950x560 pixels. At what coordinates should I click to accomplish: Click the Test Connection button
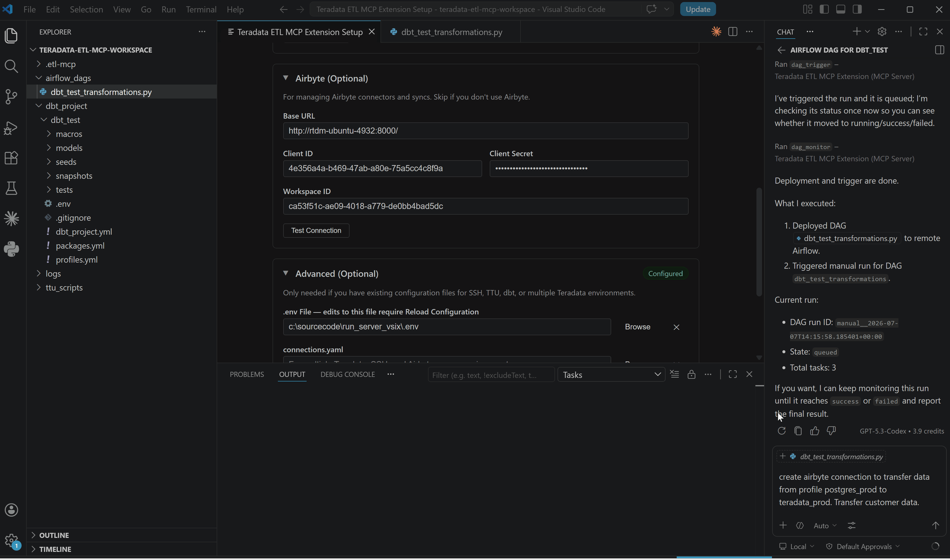(316, 231)
